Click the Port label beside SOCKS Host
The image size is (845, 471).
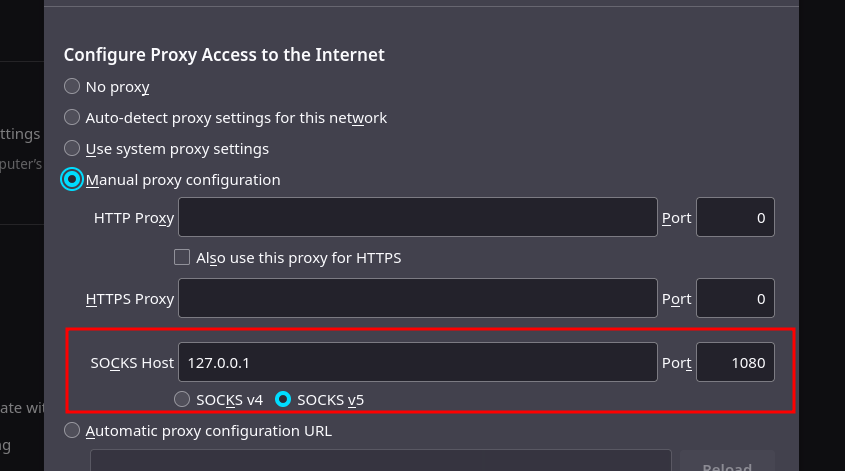676,363
